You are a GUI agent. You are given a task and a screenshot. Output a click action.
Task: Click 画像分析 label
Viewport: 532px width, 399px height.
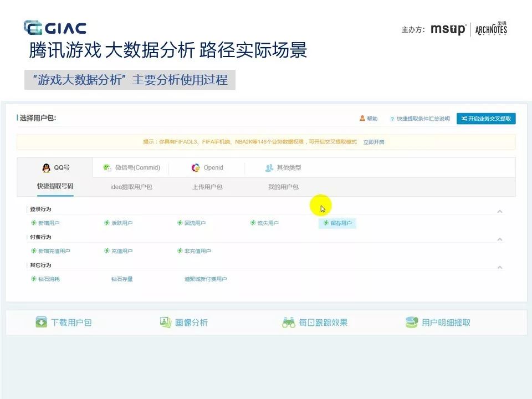[x=191, y=323]
